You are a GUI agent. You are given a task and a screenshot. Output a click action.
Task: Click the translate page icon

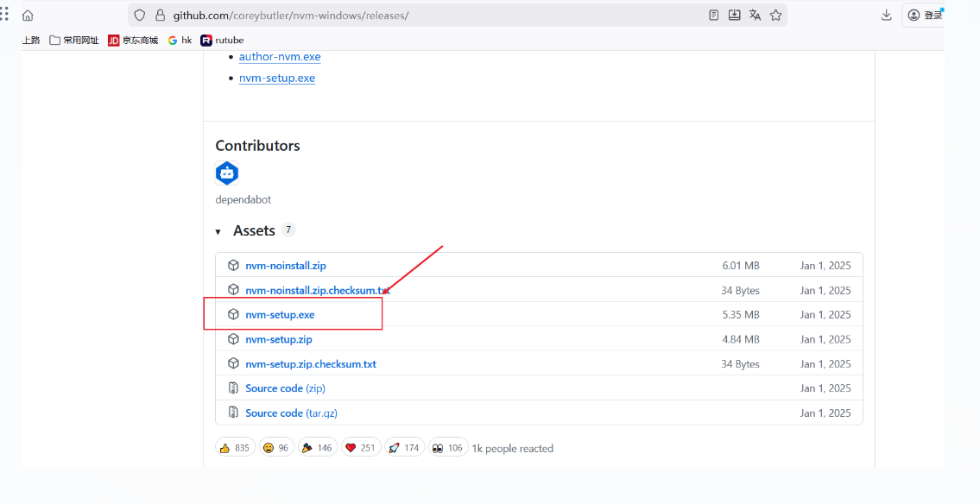[755, 16]
